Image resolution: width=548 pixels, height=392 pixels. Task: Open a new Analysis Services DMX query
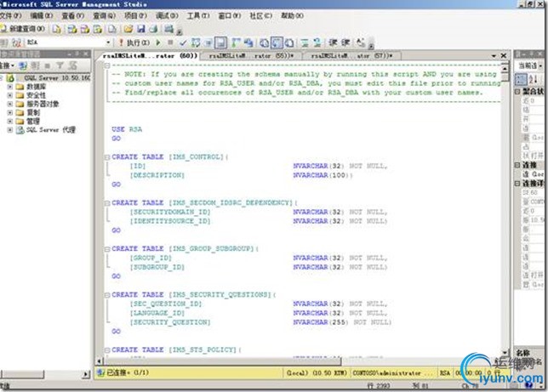(85, 29)
